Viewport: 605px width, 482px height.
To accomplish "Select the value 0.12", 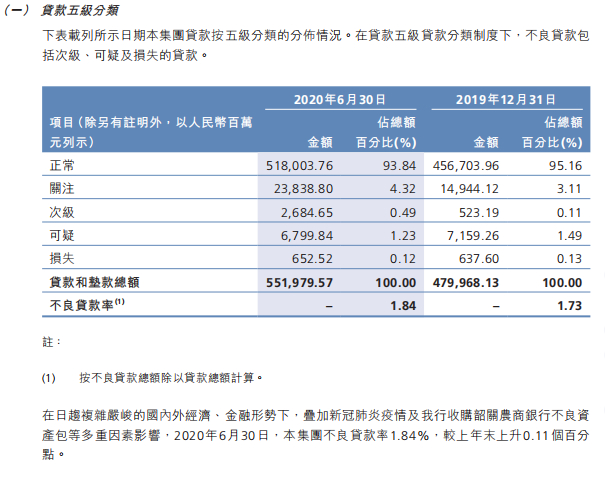I will pos(403,259).
